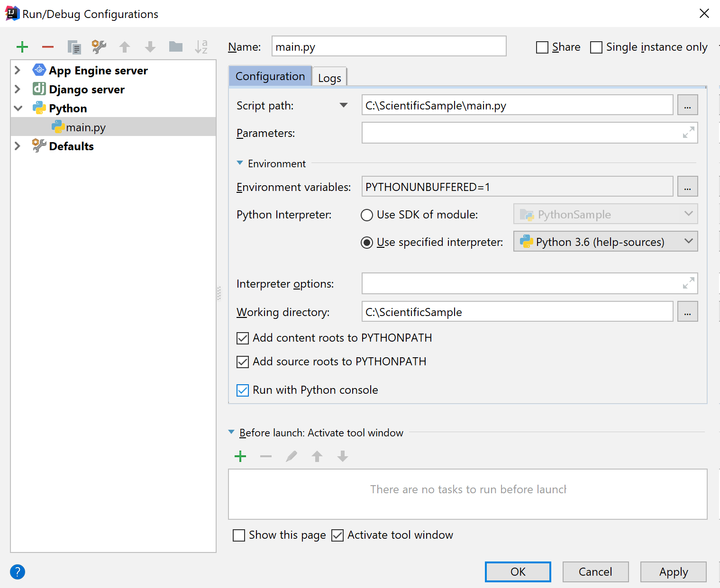Open help with question mark icon
The width and height of the screenshot is (720, 588).
pyautogui.click(x=18, y=572)
